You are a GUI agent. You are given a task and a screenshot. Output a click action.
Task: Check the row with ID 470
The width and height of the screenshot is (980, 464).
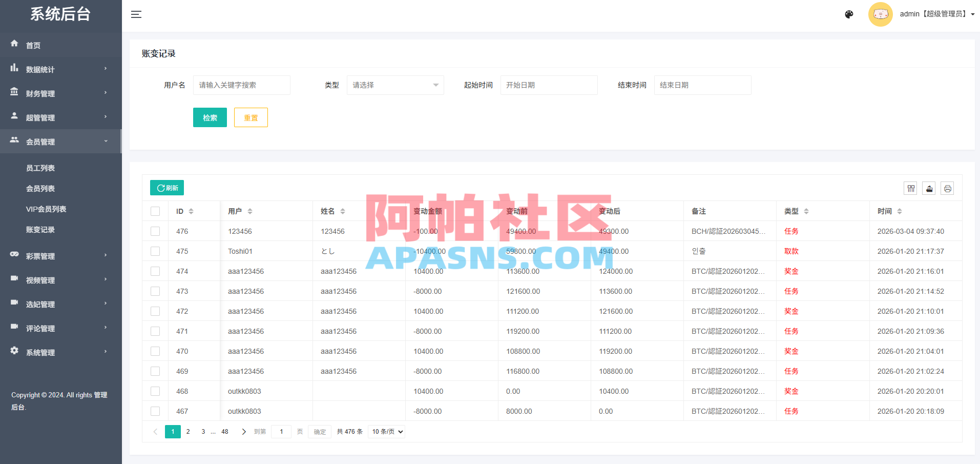pyautogui.click(x=155, y=351)
